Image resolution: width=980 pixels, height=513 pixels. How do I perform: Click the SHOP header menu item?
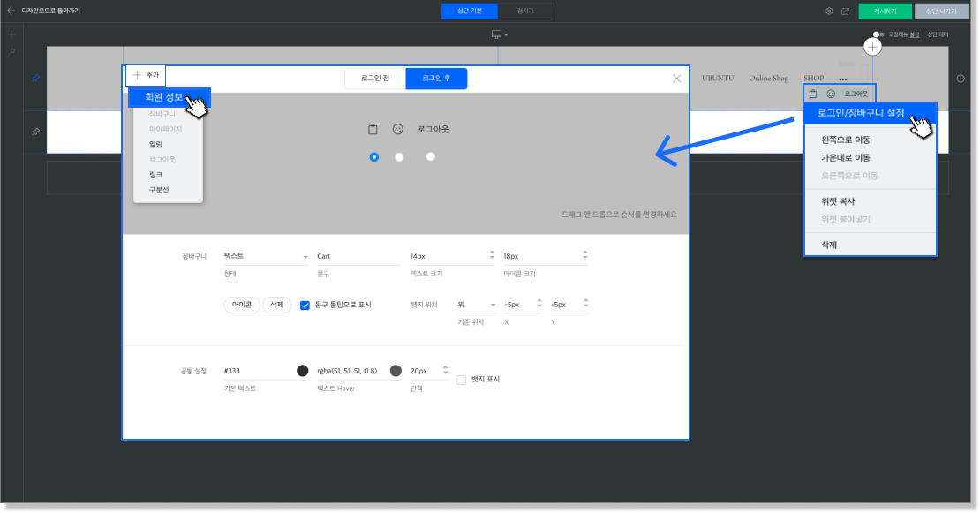click(814, 78)
